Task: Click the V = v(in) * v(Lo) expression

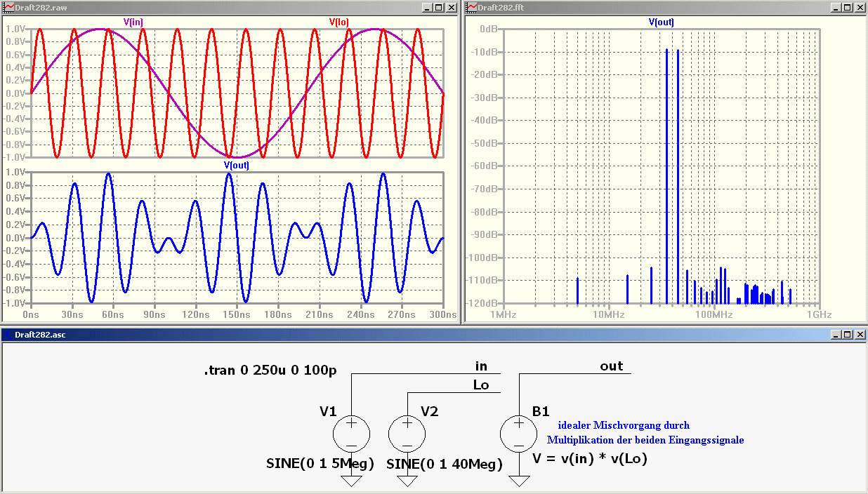Action: [589, 459]
